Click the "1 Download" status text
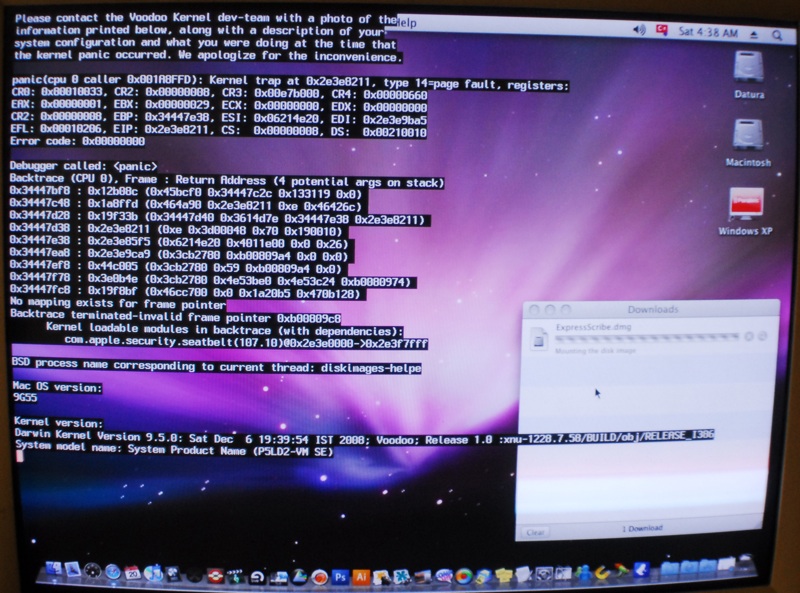Image resolution: width=800 pixels, height=593 pixels. click(642, 528)
